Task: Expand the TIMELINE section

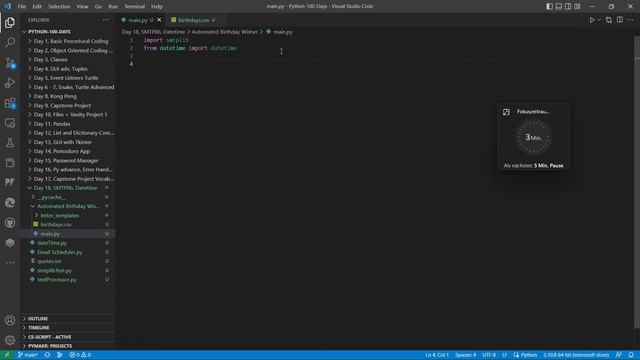Action: coord(68,328)
